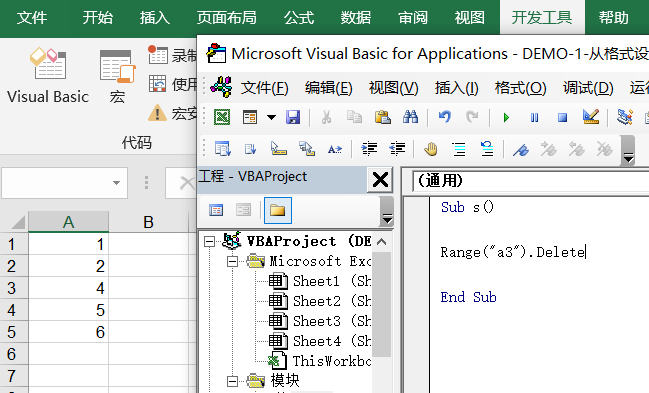The image size is (649, 393).
Task: Select Sheet1 in the project tree
Action: tap(320, 281)
